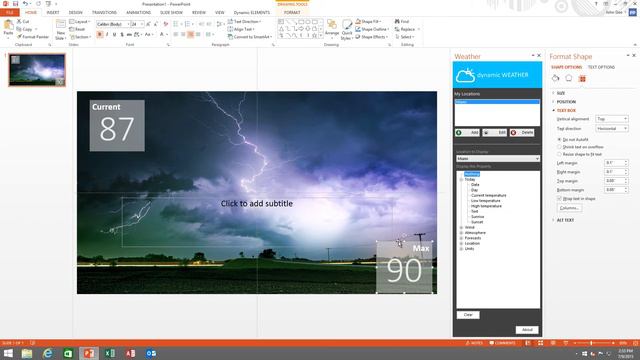640x360 pixels.
Task: Click the Save icon in Quick Access toolbar
Action: click(15, 4)
